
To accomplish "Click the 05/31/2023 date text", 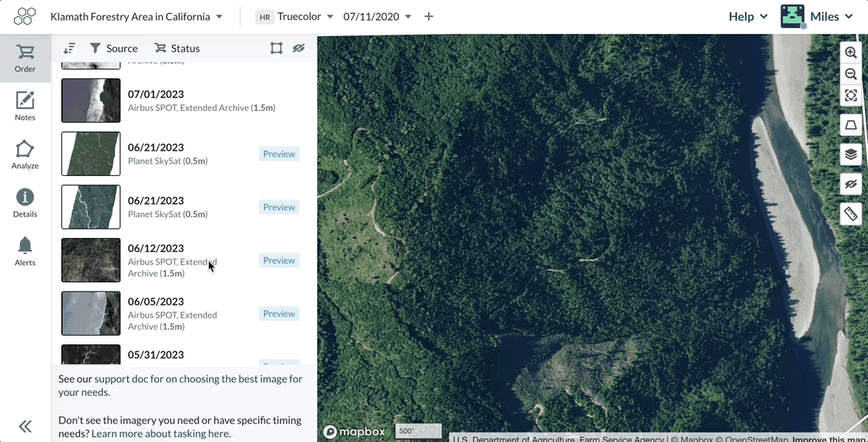I will tap(156, 354).
